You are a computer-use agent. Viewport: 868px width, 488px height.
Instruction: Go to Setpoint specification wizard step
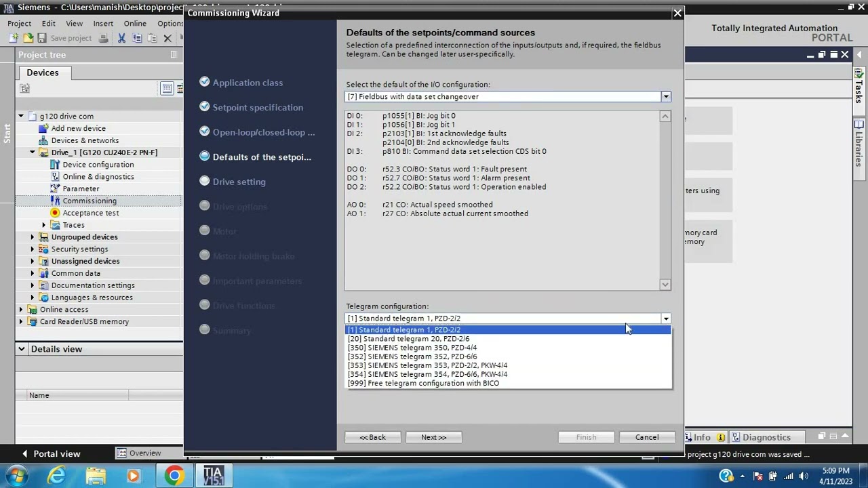(258, 108)
